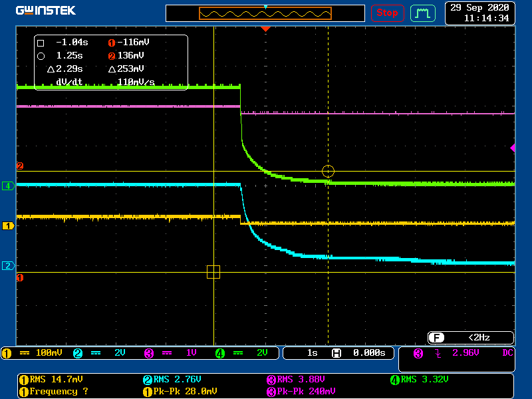
Task: Click the frequency counter <2Hz readout
Action: [x=470, y=337]
